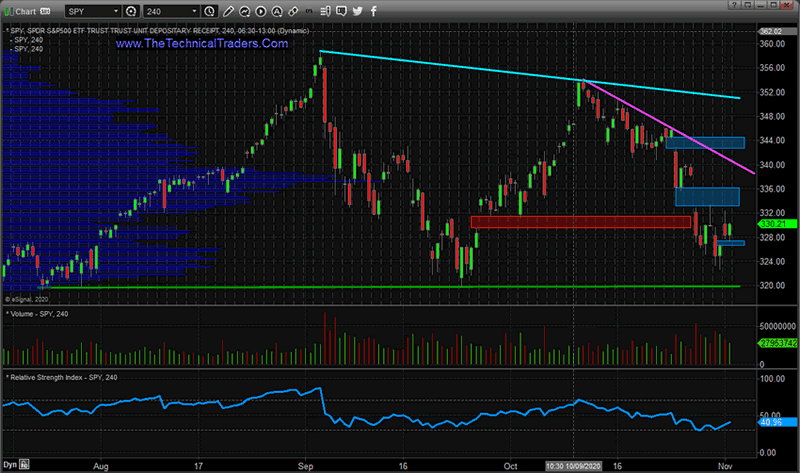
Task: Expand the 240 interval dropdown arrow
Action: point(194,11)
